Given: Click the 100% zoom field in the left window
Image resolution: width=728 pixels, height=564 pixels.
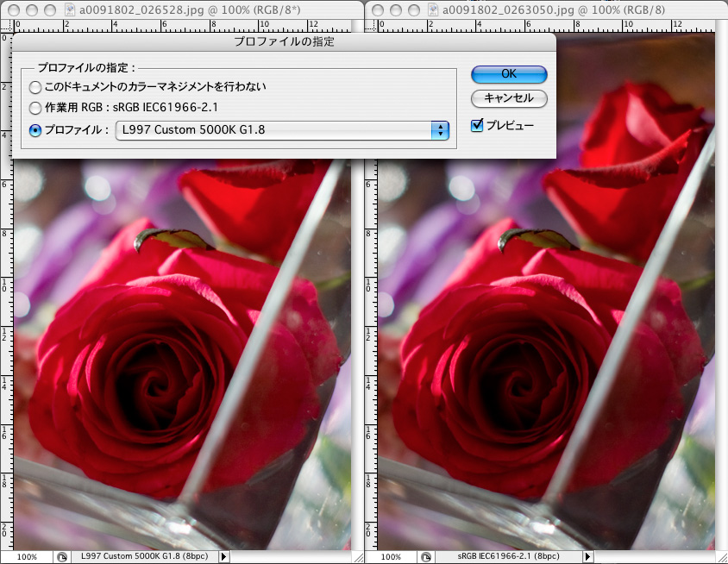Looking at the screenshot, I should [x=27, y=556].
